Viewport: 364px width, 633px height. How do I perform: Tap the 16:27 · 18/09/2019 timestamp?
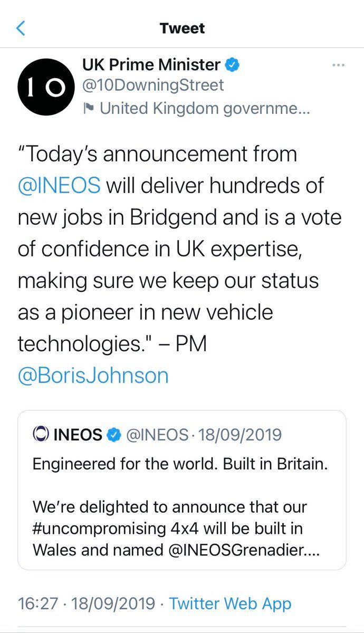[87, 603]
